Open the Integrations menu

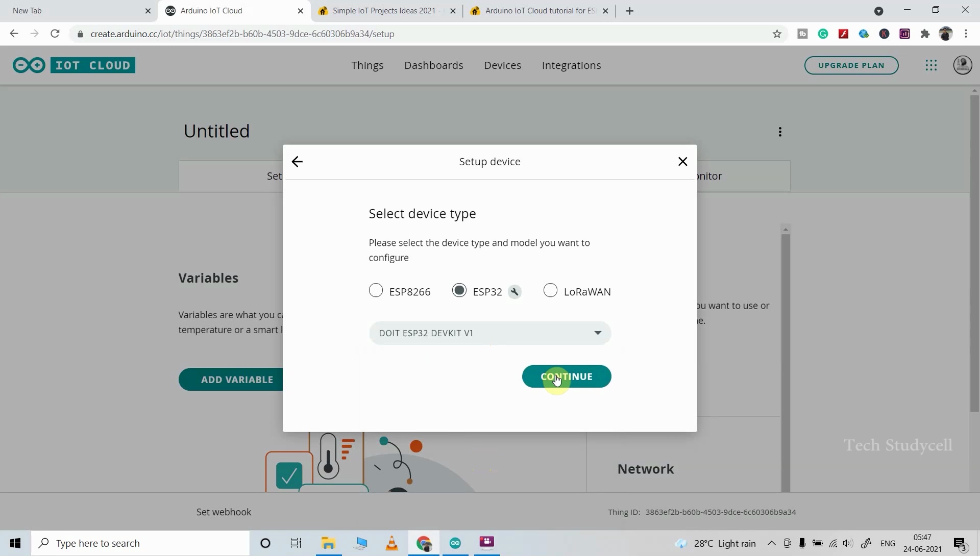[x=572, y=65]
